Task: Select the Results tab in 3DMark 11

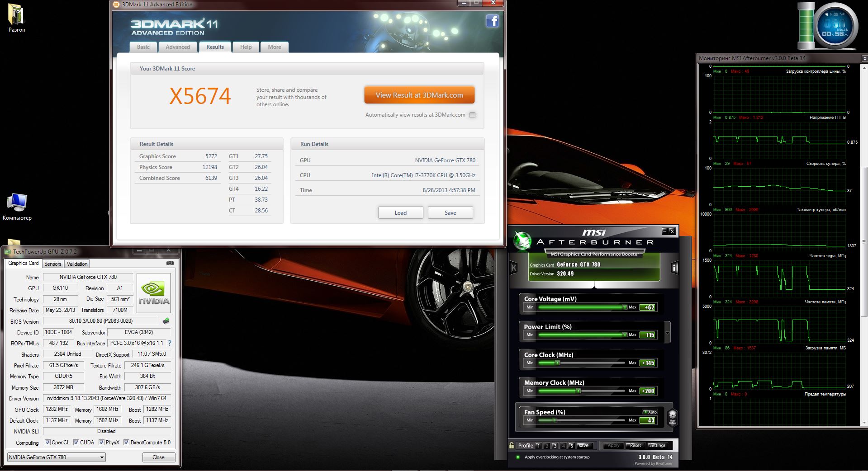Action: pos(215,47)
